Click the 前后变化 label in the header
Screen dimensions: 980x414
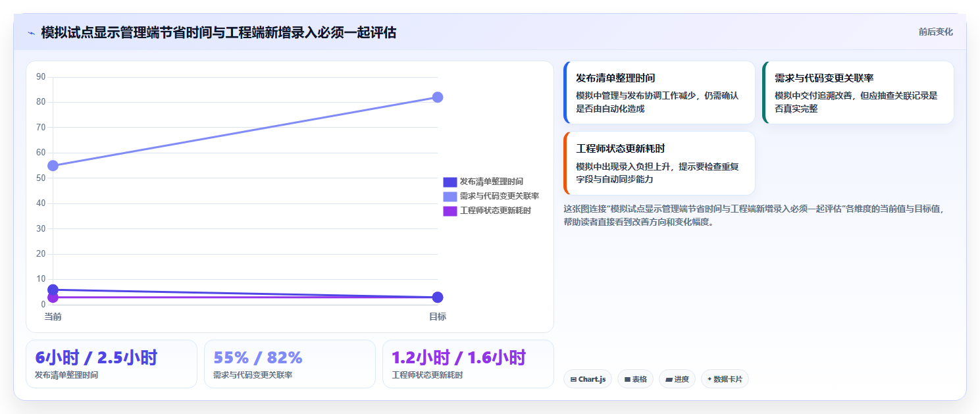(x=935, y=32)
